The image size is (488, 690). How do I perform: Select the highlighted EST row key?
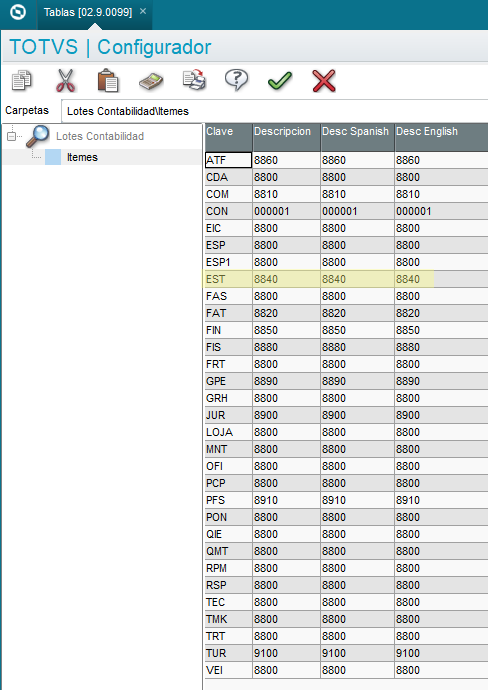[228, 279]
